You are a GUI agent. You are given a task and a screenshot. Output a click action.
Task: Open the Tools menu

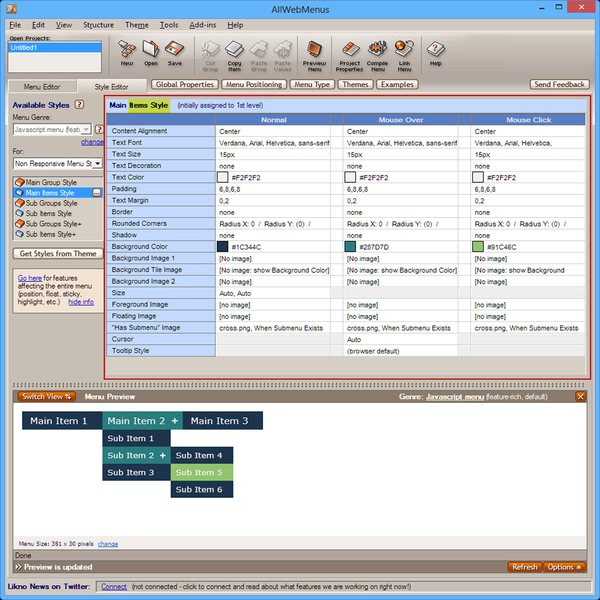point(169,25)
